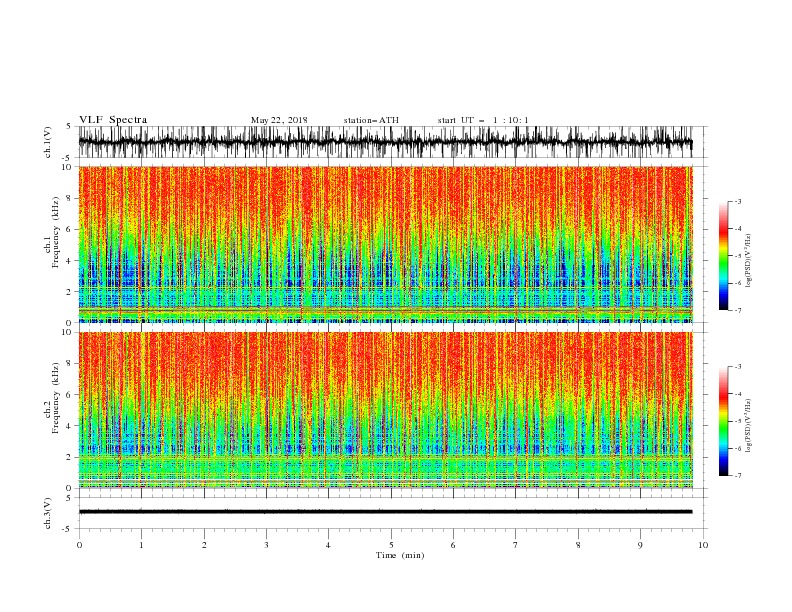Click the time axis tick label "1"

(x=141, y=545)
